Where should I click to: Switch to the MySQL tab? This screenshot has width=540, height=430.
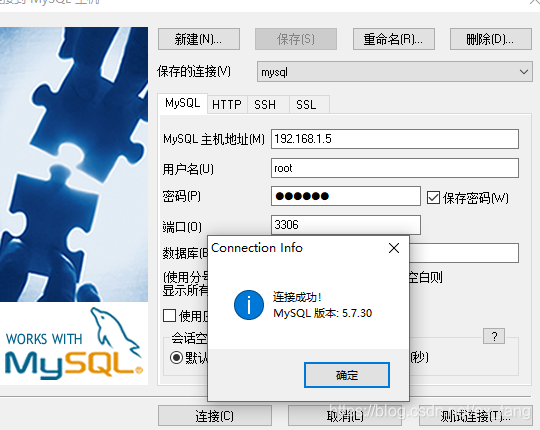183,103
